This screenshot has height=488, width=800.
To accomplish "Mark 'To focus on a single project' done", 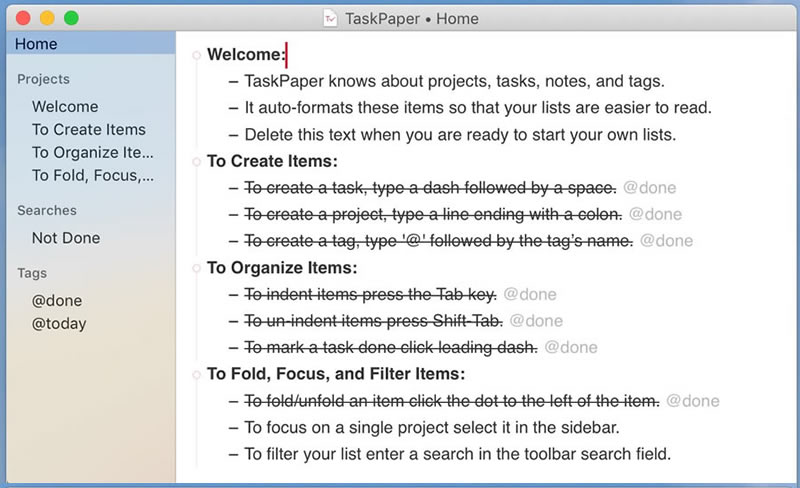I will [234, 428].
